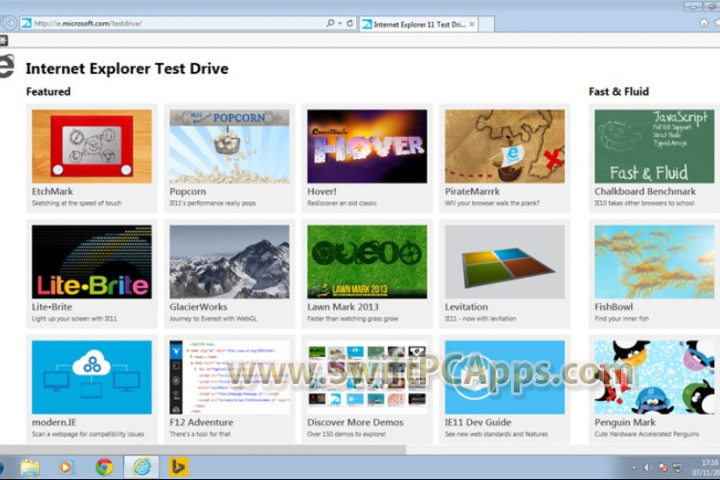Open the F12 Adventure code thumbnail

click(x=229, y=377)
